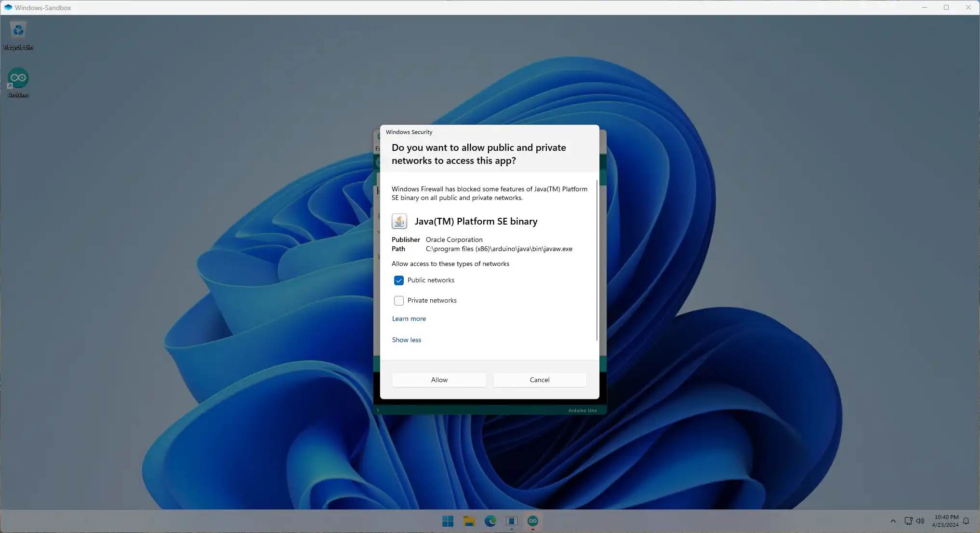Collapse details with Show less
The width and height of the screenshot is (980, 533).
coord(406,340)
